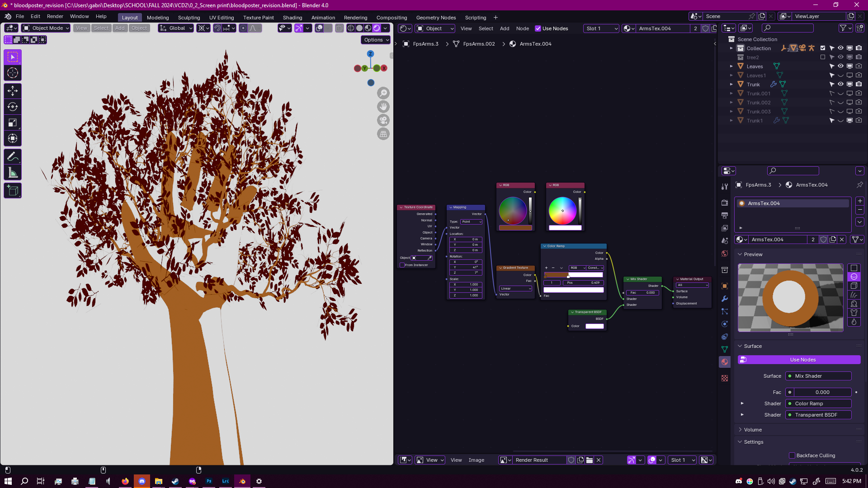This screenshot has width=868, height=488.
Task: Select the Annotate pencil tool
Action: click(x=13, y=156)
